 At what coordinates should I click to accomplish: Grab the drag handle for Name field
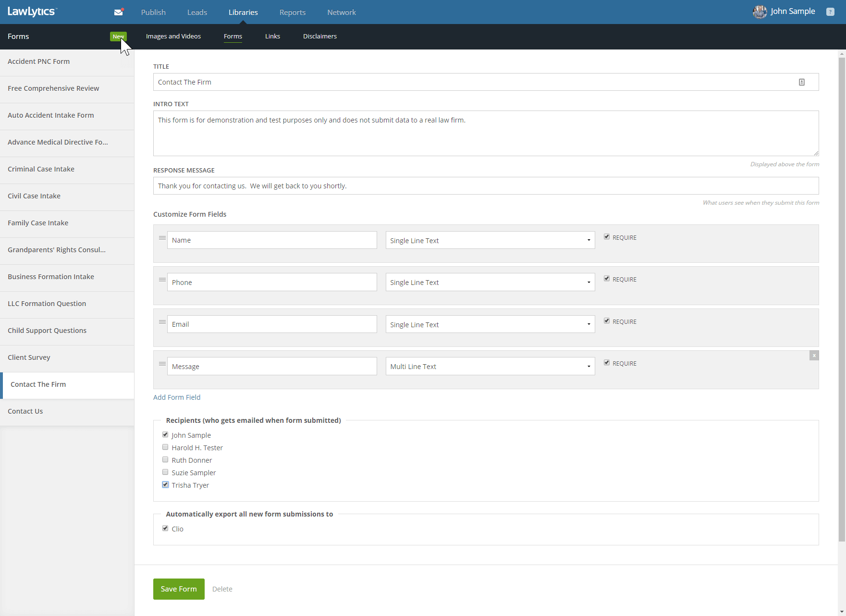[162, 238]
